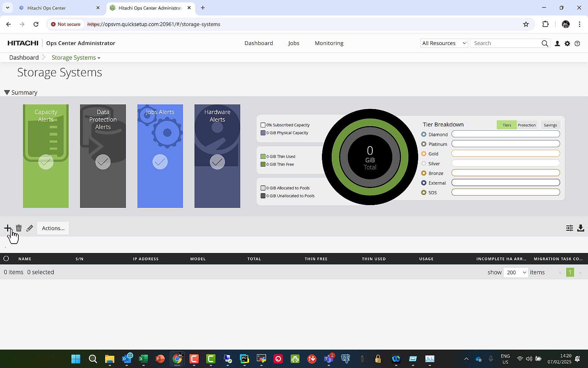Reload the page
The image size is (588, 368).
click(x=36, y=24)
